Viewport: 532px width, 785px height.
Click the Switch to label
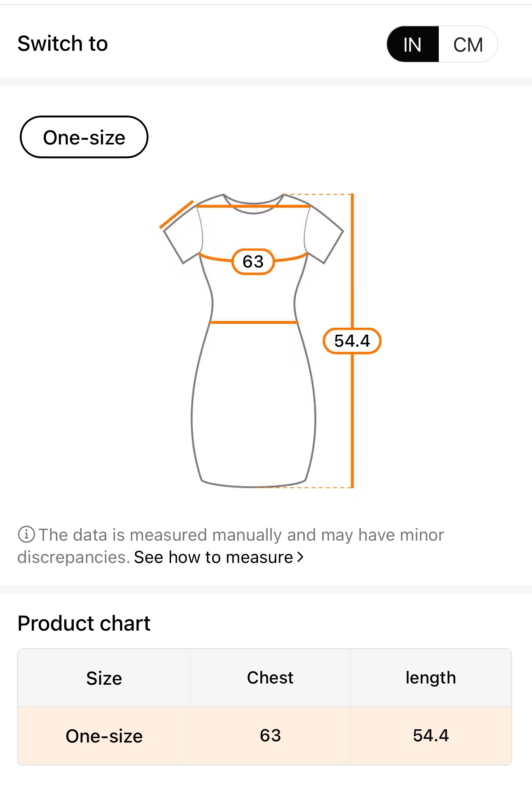[x=63, y=44]
